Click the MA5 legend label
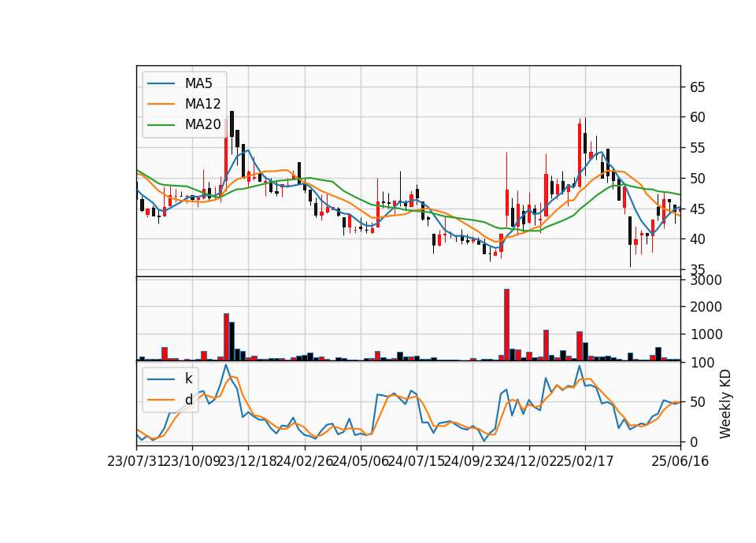This screenshot has width=756, height=543. coord(198,83)
